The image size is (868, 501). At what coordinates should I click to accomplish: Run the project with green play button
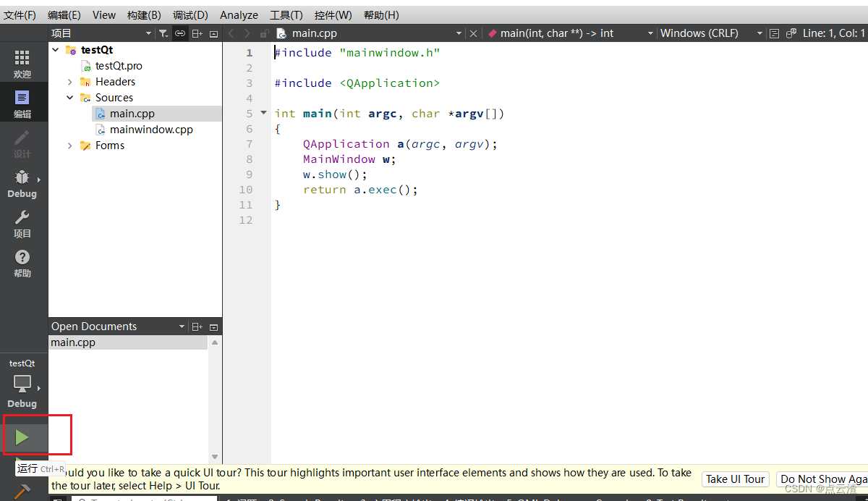pyautogui.click(x=22, y=437)
